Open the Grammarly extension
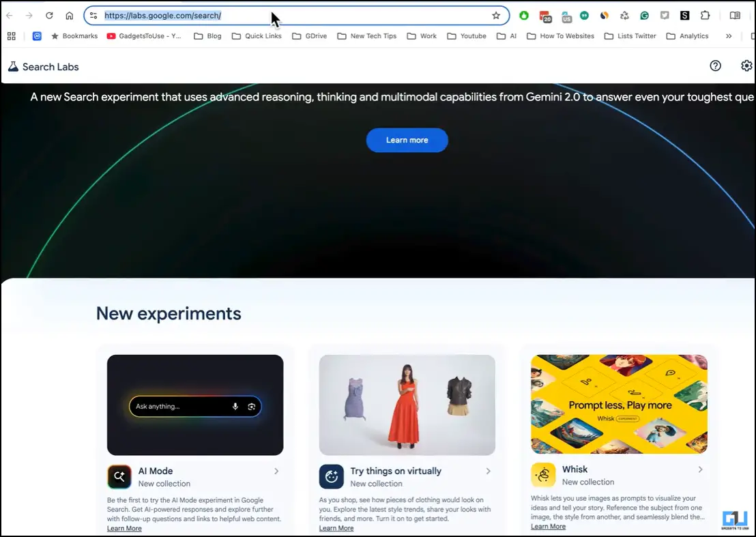Viewport: 756px width, 537px height. (644, 16)
